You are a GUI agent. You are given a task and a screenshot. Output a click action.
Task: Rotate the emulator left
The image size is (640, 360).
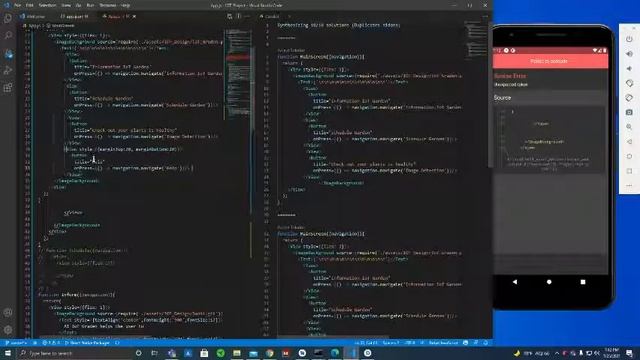[629, 83]
